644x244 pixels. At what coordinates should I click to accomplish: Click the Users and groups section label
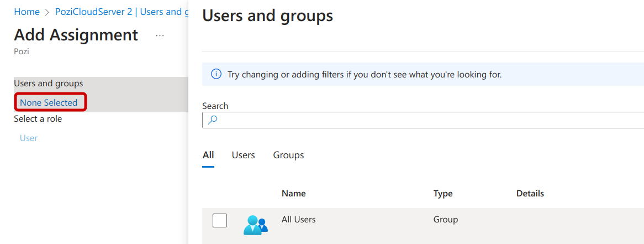click(x=49, y=84)
